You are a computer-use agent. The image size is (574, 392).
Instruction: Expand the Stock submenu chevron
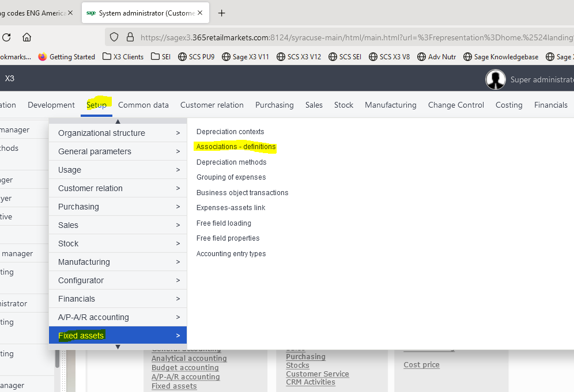[x=178, y=243]
